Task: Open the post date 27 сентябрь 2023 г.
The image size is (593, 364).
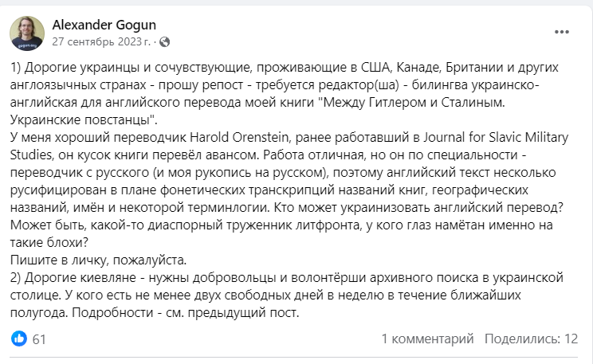Action: pyautogui.click(x=101, y=41)
